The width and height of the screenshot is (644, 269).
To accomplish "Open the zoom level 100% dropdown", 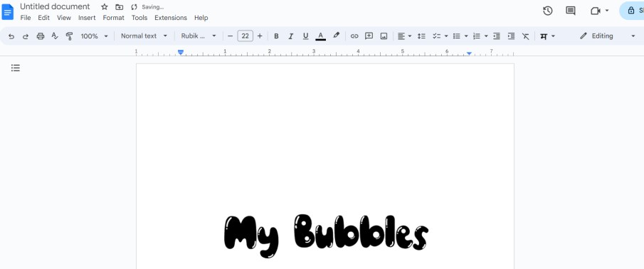I will point(94,36).
